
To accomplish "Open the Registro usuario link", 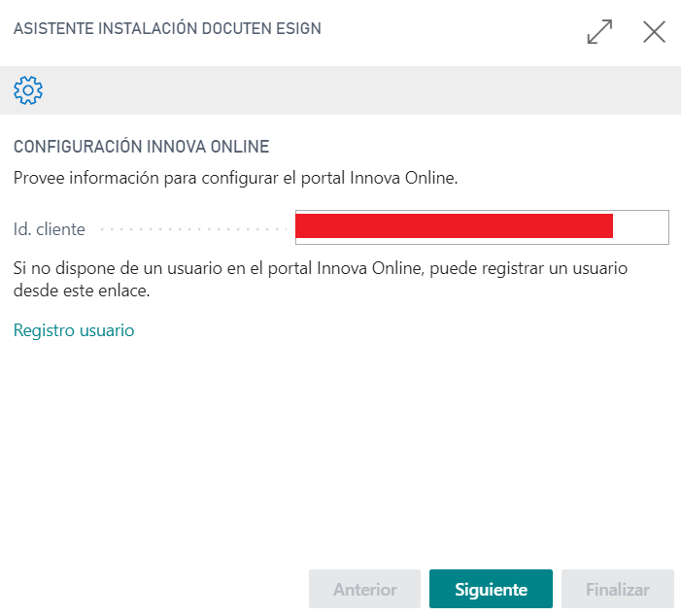I will [x=74, y=330].
